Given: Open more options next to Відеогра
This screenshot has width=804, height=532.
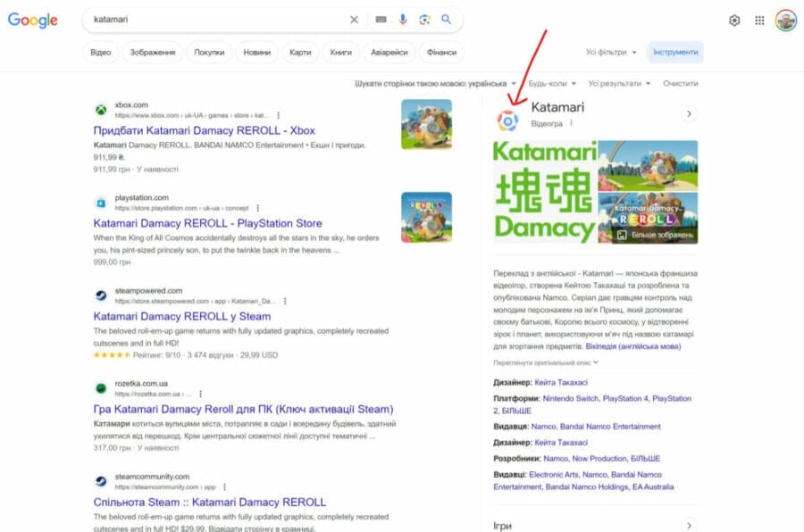Looking at the screenshot, I should 571,123.
